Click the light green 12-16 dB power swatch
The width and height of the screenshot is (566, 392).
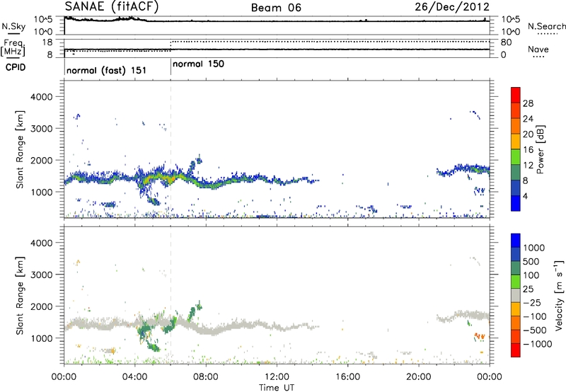point(516,157)
